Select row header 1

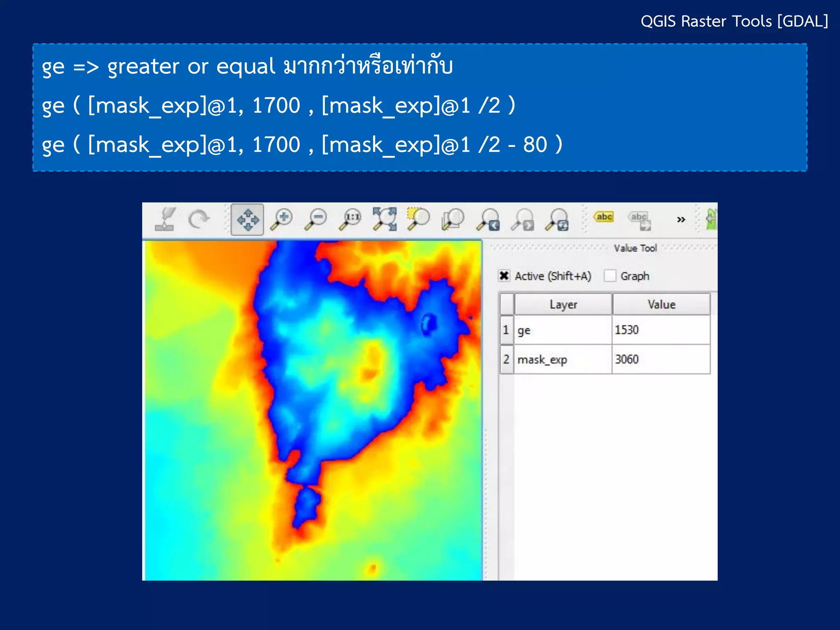pyautogui.click(x=507, y=330)
